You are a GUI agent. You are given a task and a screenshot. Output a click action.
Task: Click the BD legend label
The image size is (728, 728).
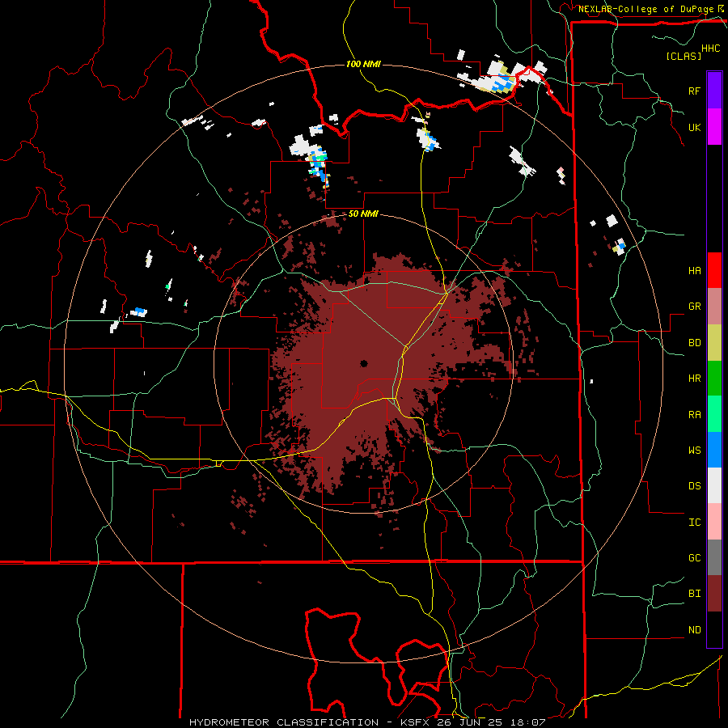[694, 343]
